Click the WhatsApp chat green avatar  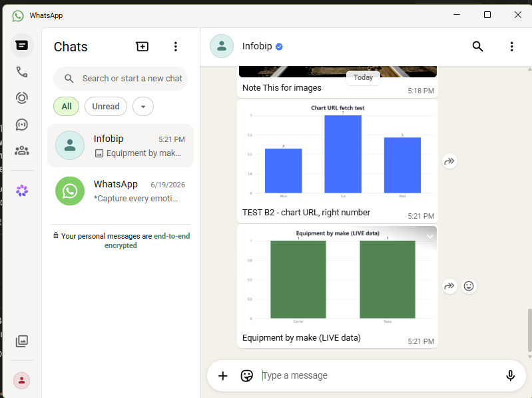[70, 191]
